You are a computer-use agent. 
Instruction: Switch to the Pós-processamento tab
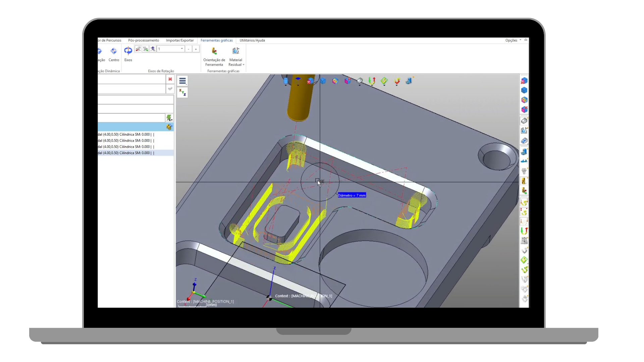pos(144,40)
